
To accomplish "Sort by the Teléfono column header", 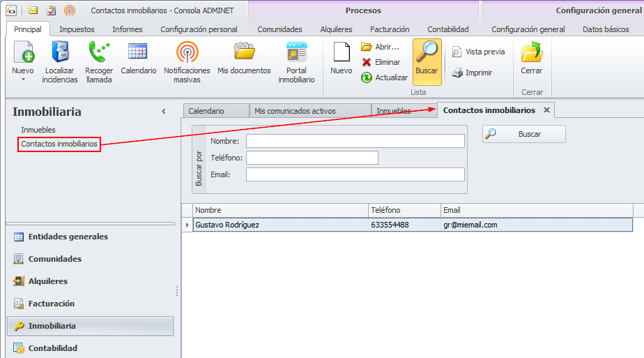I will 404,210.
